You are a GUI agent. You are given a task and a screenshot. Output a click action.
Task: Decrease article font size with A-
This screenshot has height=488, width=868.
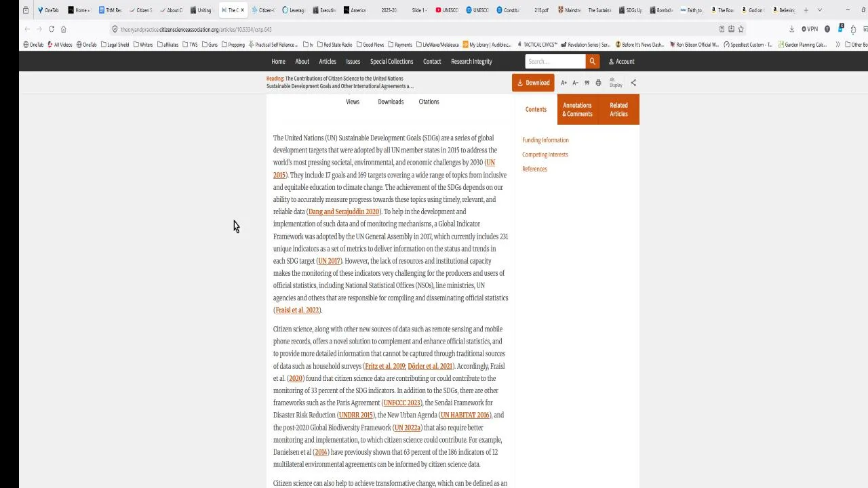[x=575, y=83]
